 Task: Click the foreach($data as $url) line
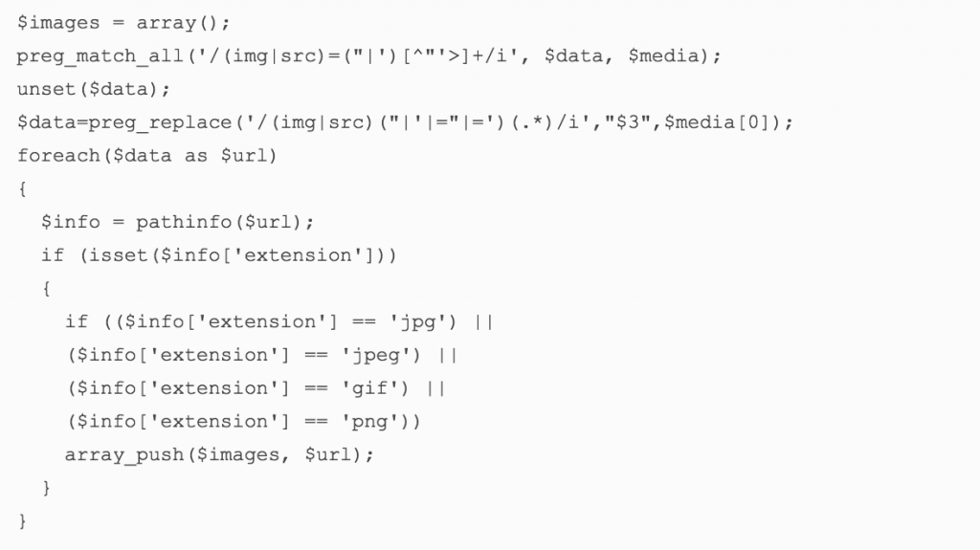tap(146, 156)
